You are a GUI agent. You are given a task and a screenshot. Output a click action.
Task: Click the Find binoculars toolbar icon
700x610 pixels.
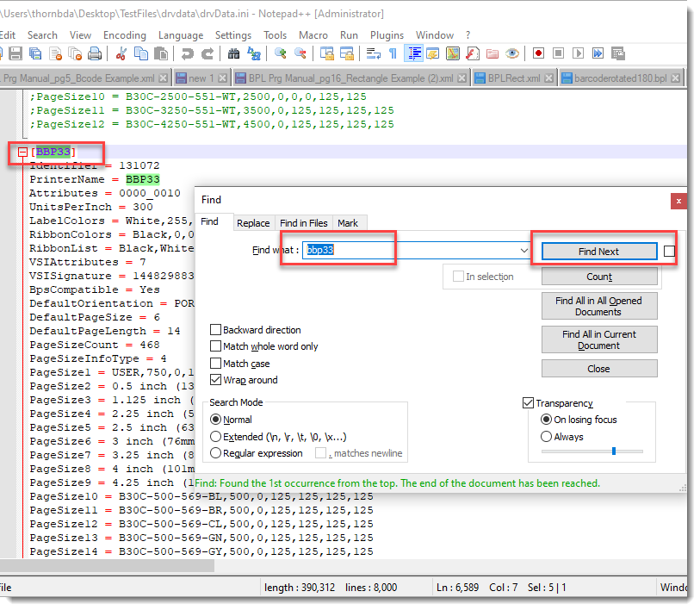click(233, 53)
